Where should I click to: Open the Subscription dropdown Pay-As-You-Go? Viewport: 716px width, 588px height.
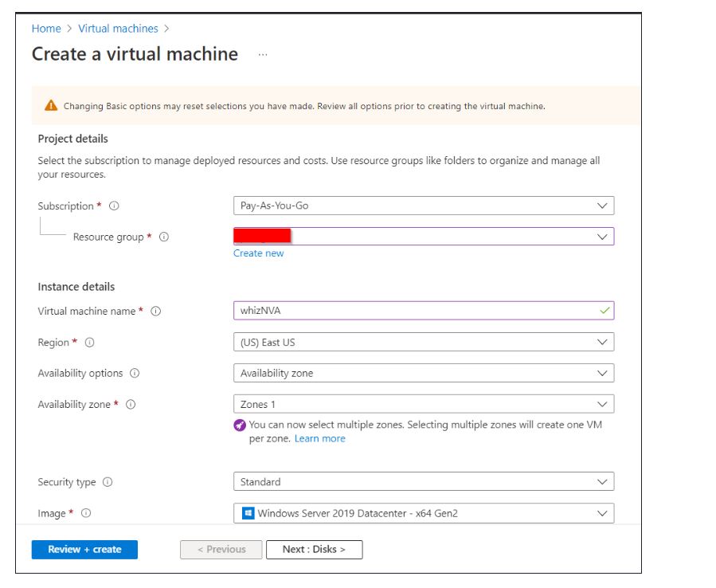424,206
